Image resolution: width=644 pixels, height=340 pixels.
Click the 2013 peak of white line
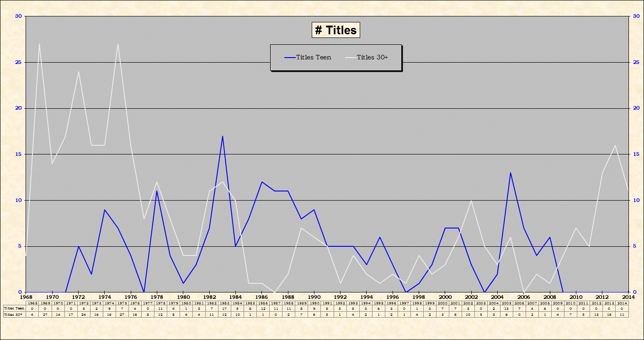(615, 145)
